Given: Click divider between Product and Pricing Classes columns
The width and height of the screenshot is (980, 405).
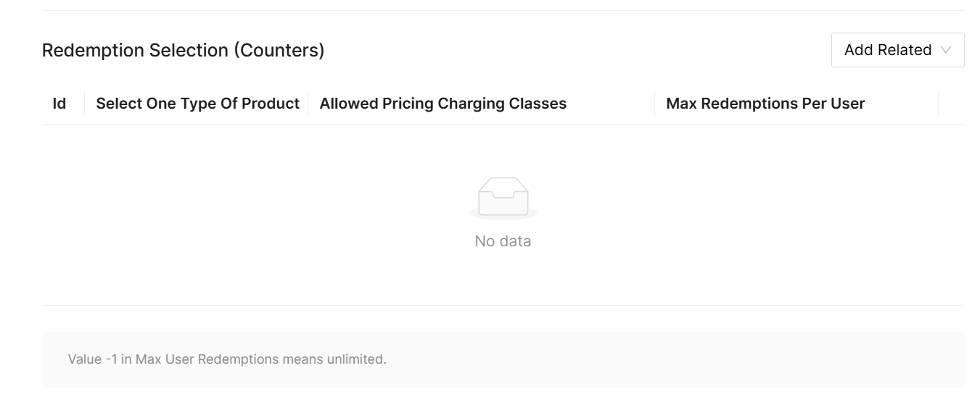Looking at the screenshot, I should tap(308, 104).
